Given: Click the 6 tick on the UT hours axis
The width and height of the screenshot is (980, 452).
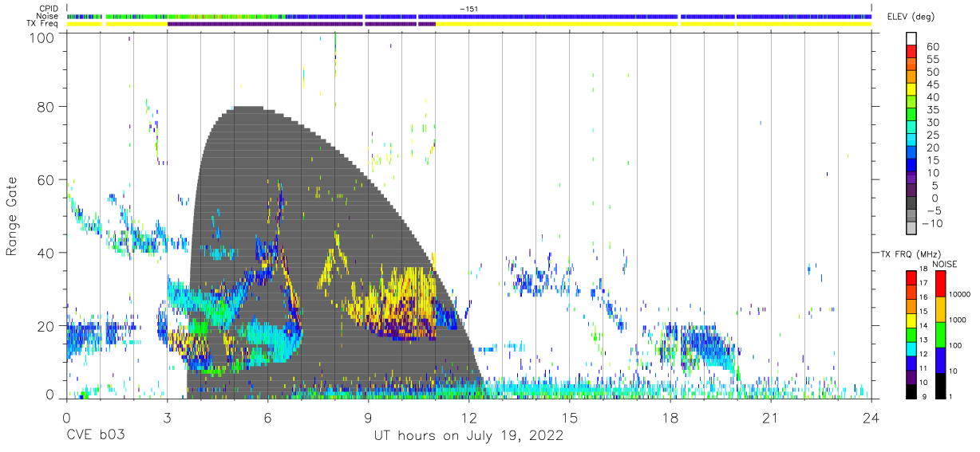Looking at the screenshot, I should point(267,418).
